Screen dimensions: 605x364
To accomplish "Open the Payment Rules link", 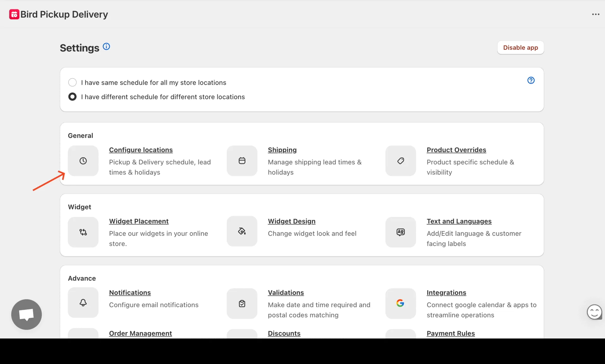I will pyautogui.click(x=451, y=333).
